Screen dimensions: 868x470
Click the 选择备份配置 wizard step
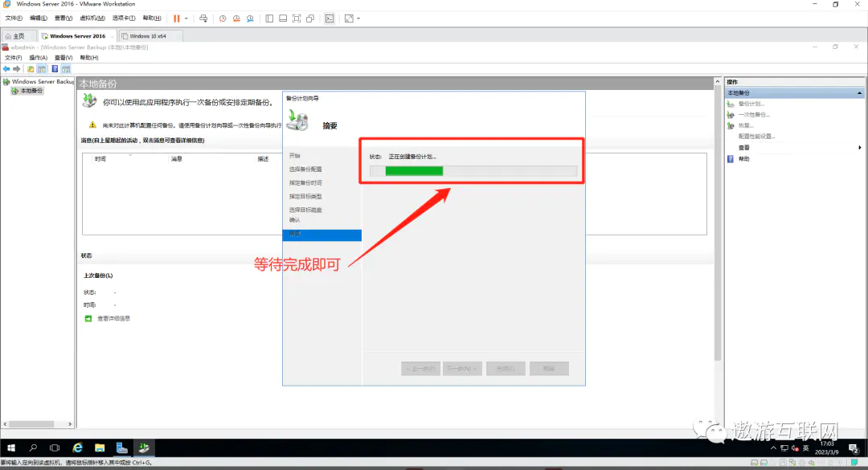click(x=305, y=169)
